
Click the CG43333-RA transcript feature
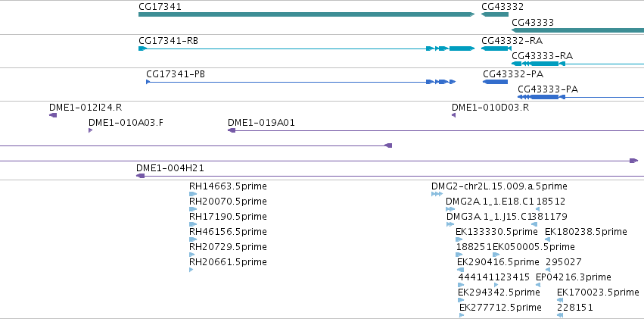click(x=577, y=64)
